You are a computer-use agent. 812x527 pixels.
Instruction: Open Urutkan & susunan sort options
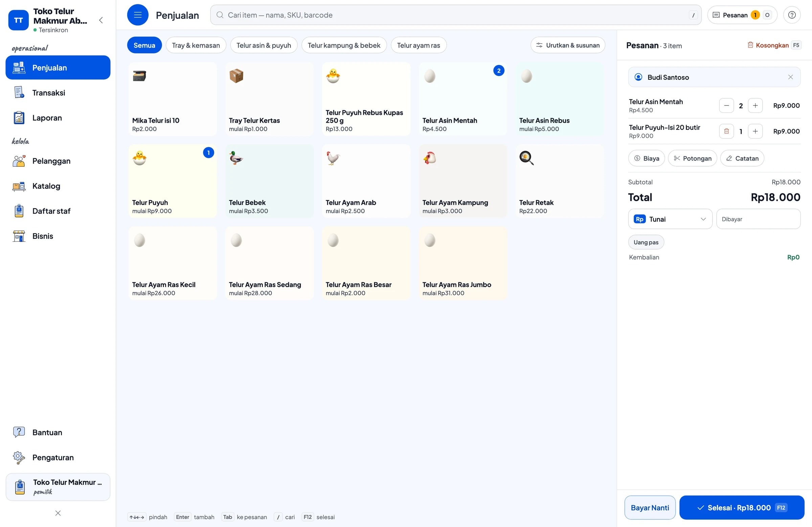coord(568,45)
